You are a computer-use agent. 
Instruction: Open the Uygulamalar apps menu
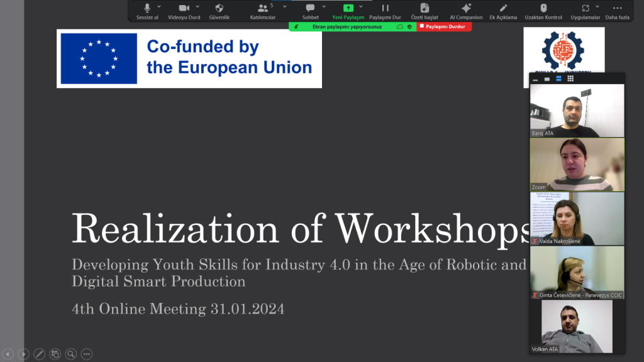[586, 8]
